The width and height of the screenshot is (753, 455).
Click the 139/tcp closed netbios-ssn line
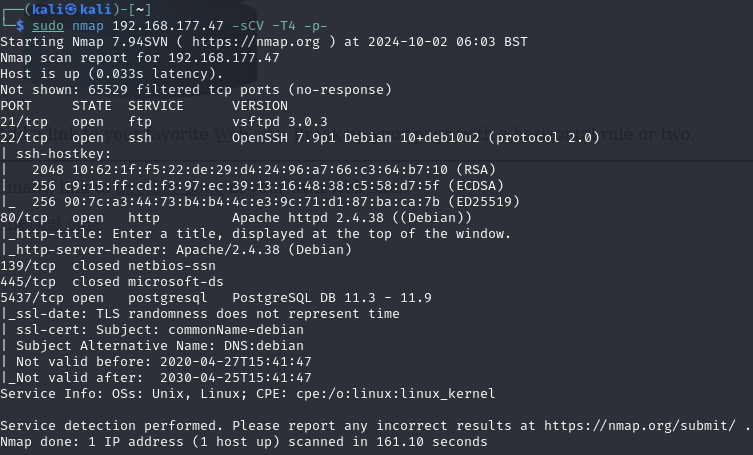[x=108, y=266]
